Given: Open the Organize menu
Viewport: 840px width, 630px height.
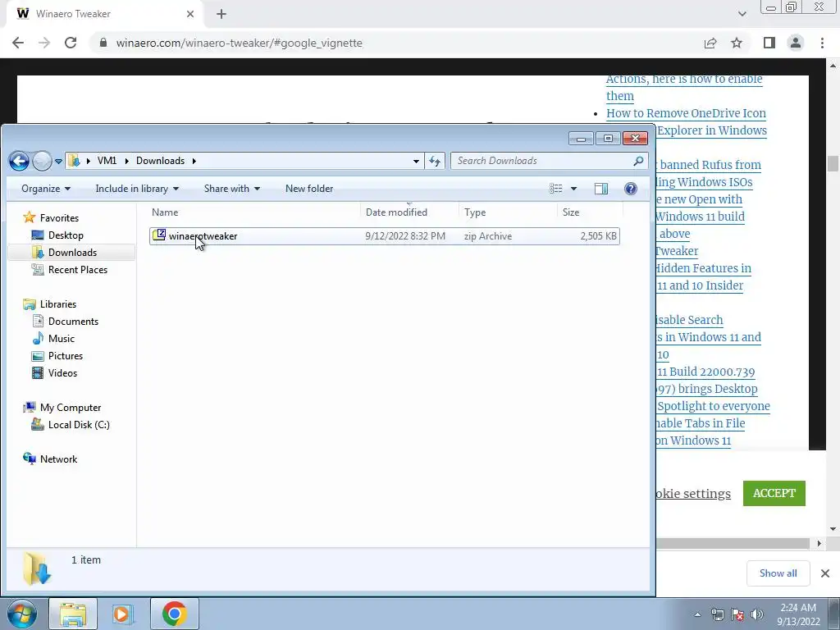Looking at the screenshot, I should pos(46,189).
